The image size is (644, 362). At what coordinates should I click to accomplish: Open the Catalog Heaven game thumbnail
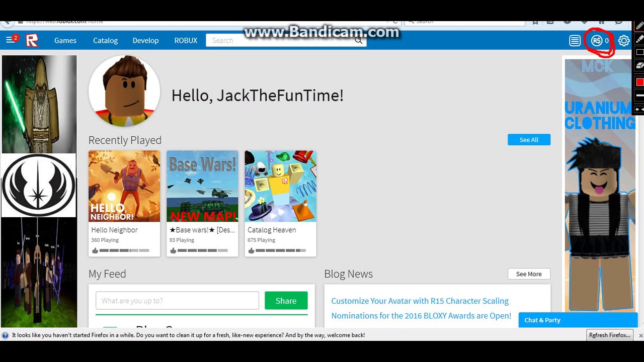pos(280,186)
